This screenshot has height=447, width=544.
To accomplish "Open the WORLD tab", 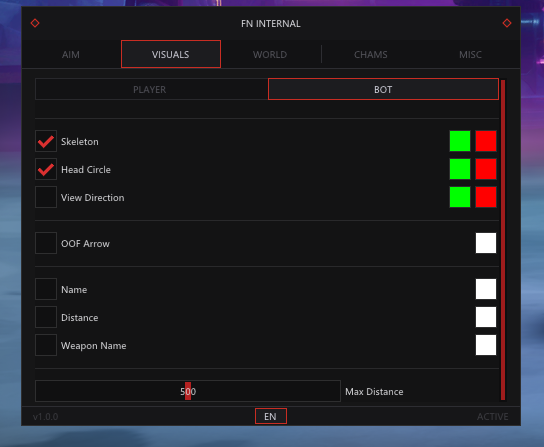I will click(x=270, y=54).
